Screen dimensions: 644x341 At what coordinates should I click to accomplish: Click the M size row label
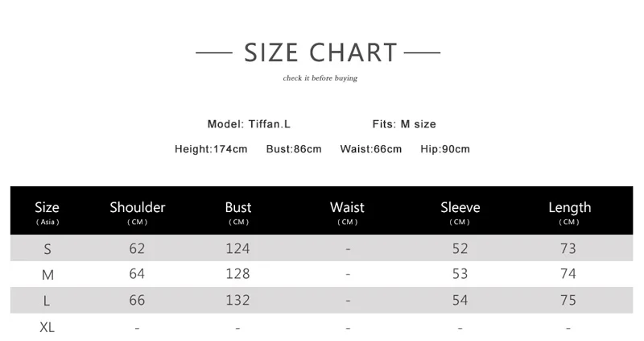(47, 275)
